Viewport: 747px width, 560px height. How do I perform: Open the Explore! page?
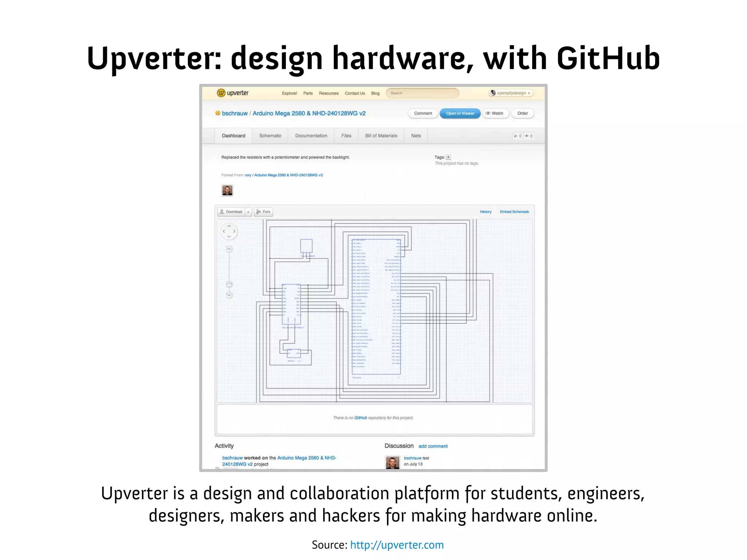tap(290, 93)
